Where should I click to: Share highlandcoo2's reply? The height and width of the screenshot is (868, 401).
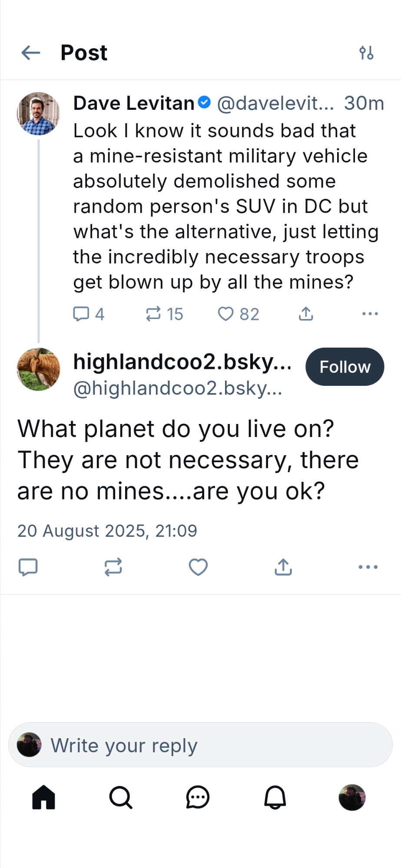283,567
